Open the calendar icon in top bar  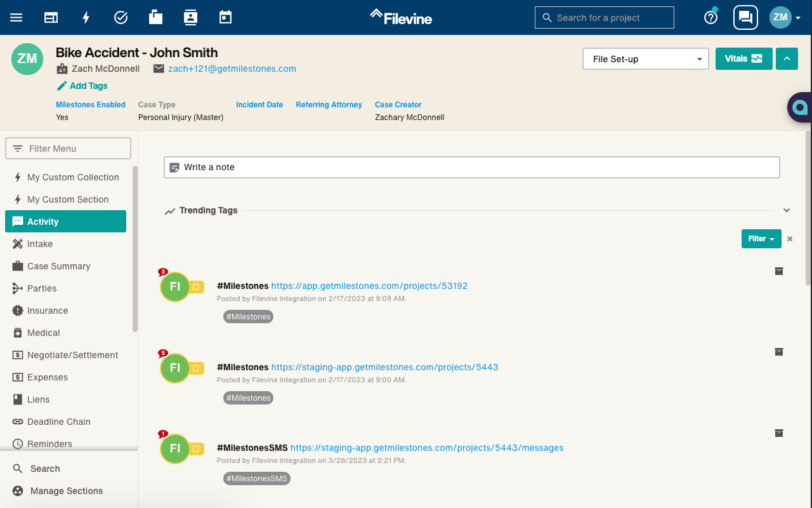[225, 17]
